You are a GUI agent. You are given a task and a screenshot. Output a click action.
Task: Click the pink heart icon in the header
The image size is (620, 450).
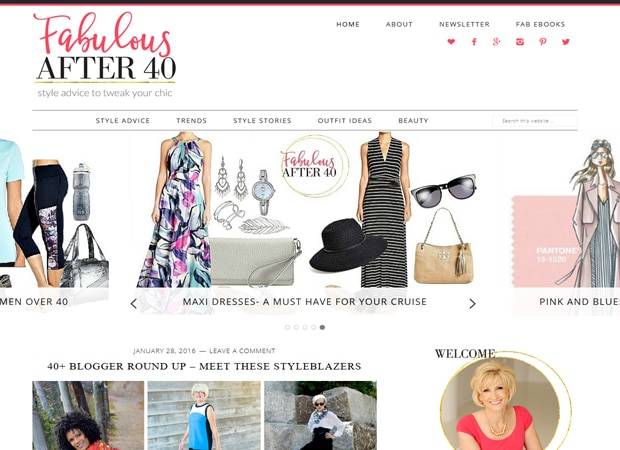(x=451, y=42)
